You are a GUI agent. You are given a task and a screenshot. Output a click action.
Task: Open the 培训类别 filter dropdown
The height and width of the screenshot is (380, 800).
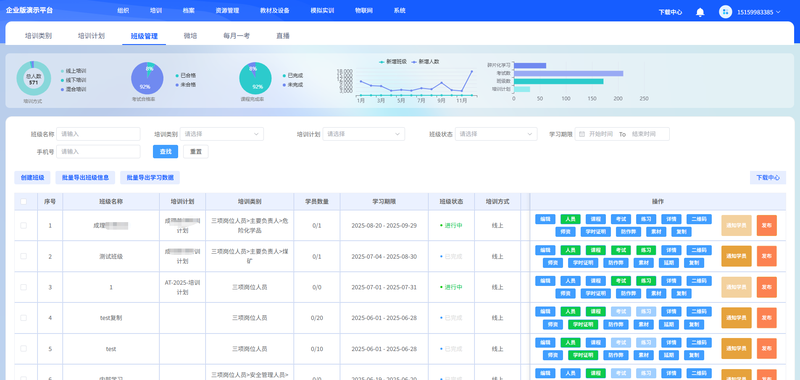(221, 134)
